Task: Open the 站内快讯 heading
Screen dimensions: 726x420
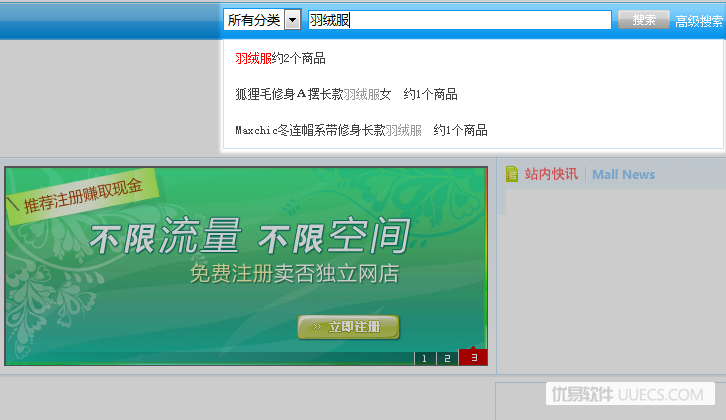Action: pos(551,174)
